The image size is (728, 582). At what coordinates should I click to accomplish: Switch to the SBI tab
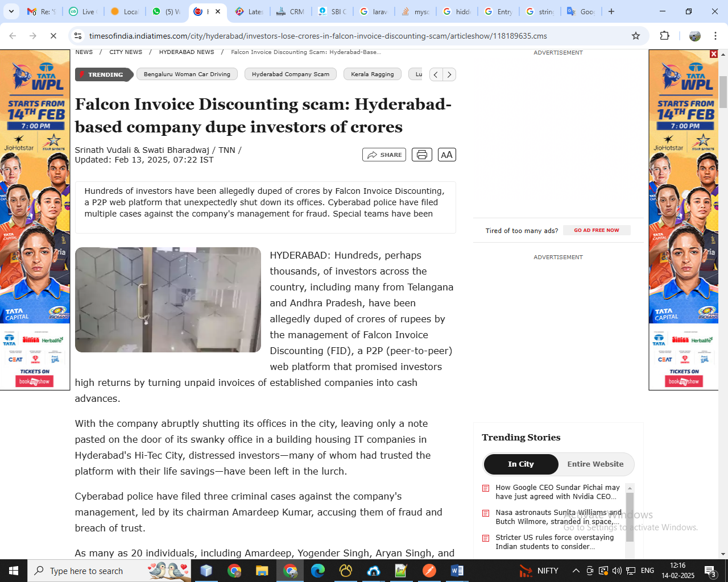coord(332,11)
